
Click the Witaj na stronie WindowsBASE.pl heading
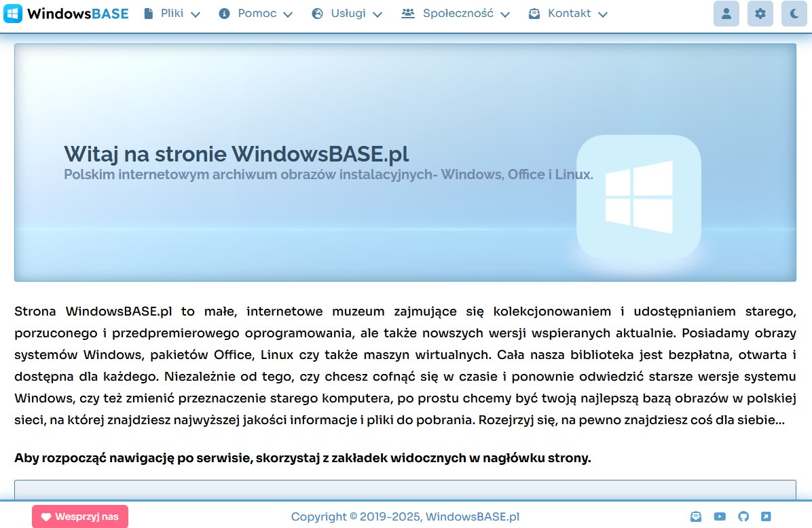pyautogui.click(x=236, y=153)
